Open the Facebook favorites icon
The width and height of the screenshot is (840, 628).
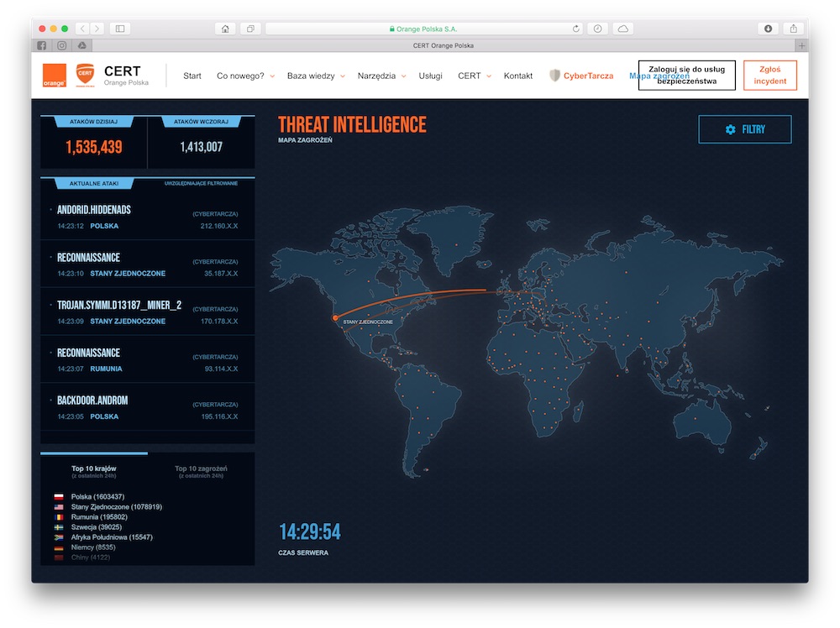tap(42, 45)
